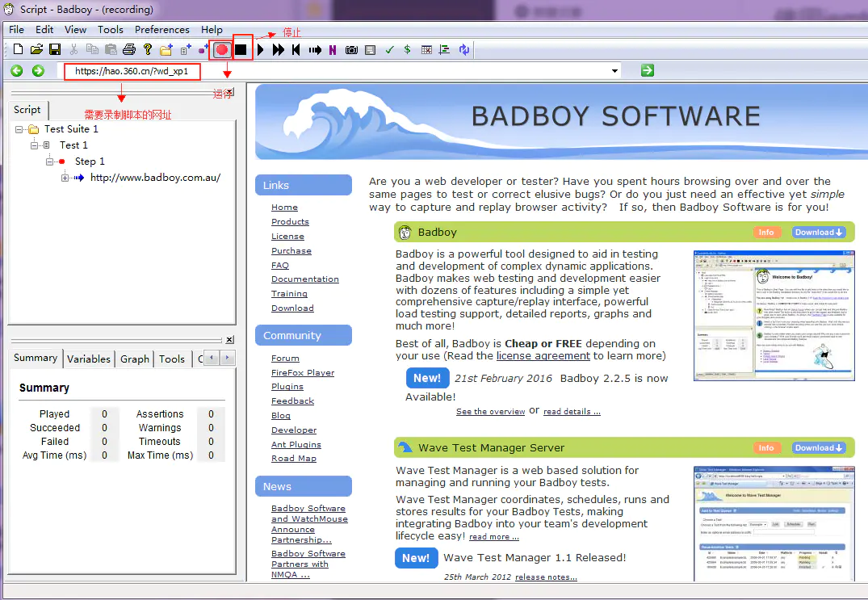Click the Paste clipboard icon
This screenshot has width=868, height=600.
click(x=111, y=50)
